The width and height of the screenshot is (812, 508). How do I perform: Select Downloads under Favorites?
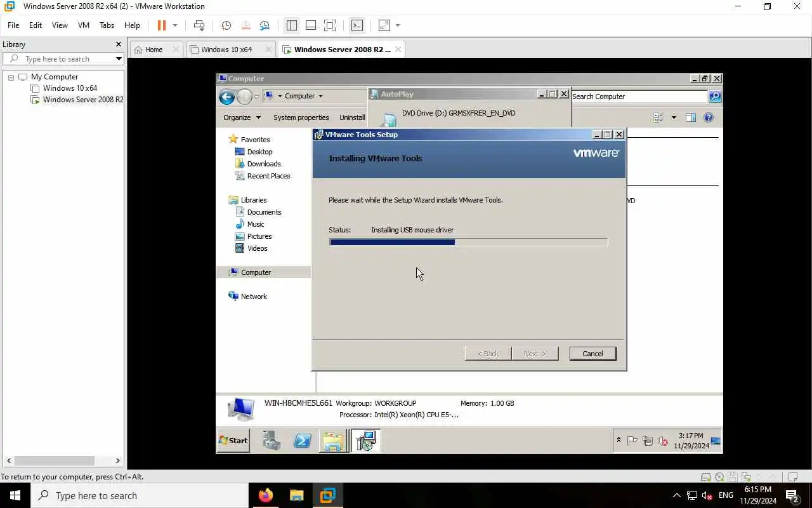(x=258, y=164)
